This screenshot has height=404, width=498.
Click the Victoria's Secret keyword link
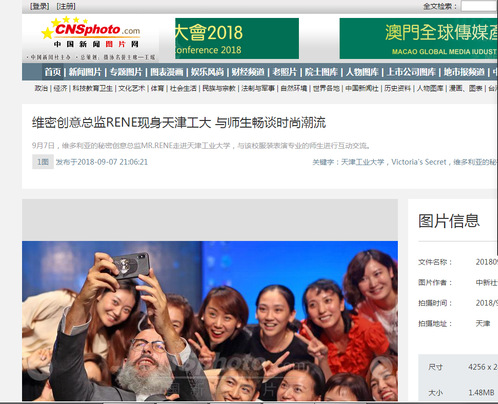[419, 162]
